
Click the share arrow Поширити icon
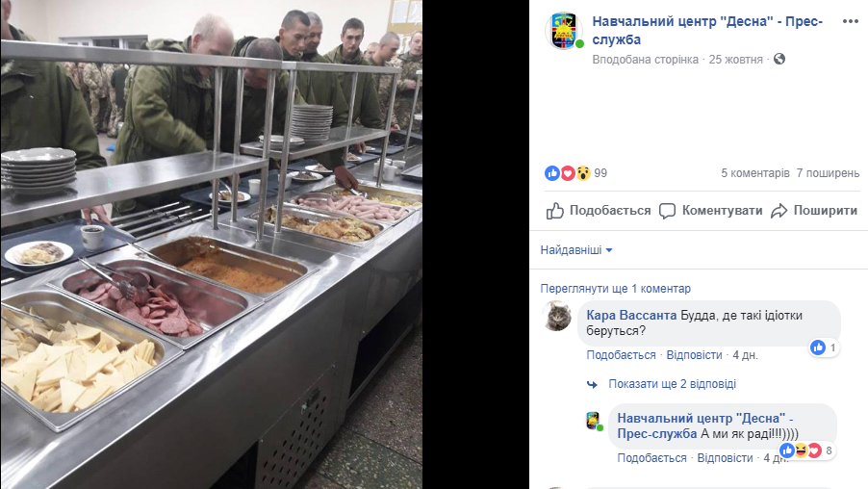coord(779,211)
